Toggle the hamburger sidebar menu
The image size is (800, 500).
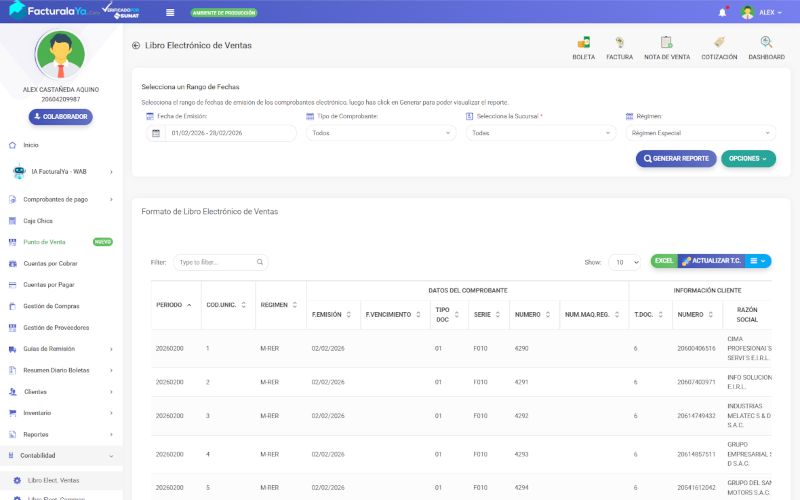pyautogui.click(x=170, y=12)
